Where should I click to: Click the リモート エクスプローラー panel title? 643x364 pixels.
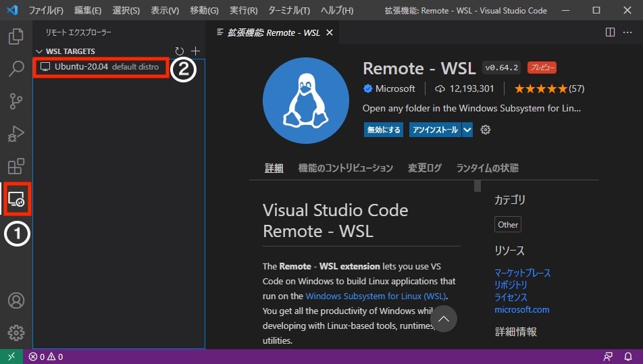(x=78, y=32)
